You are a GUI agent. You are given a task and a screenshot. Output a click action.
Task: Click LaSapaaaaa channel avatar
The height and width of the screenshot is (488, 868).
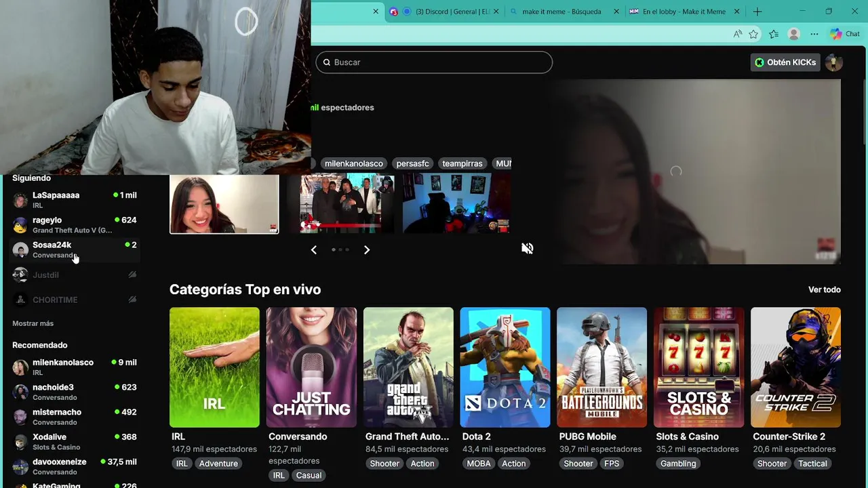20,200
